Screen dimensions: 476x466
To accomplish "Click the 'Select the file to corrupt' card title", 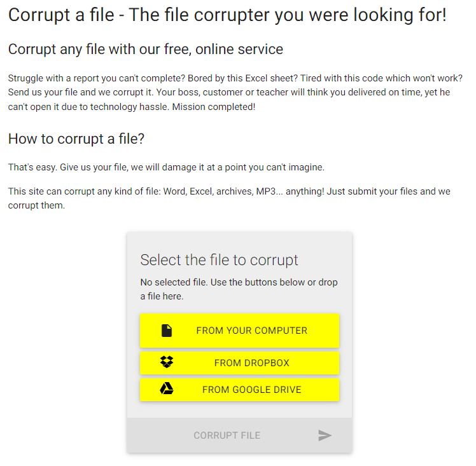I will coord(219,260).
